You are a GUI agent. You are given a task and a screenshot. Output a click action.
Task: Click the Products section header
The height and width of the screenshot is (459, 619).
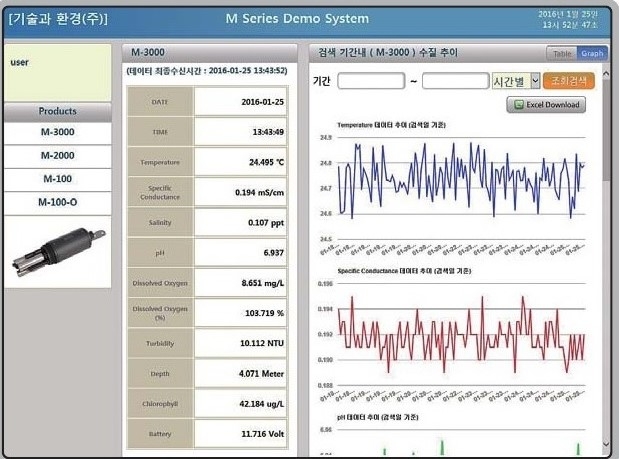[57, 111]
